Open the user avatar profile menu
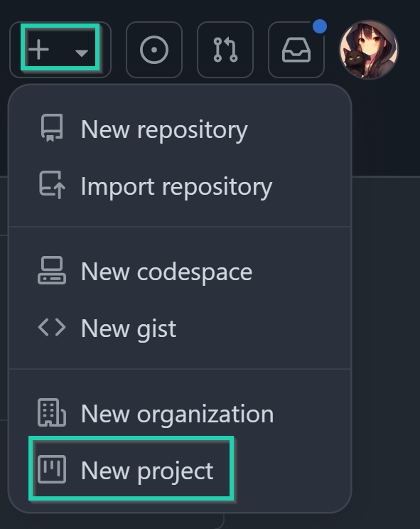This screenshot has width=420, height=529. tap(369, 50)
